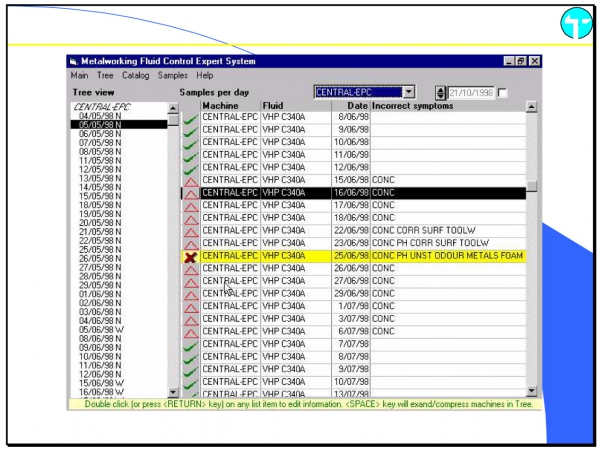Click scroll-down arrow of samples list scrollbar
This screenshot has height=450, width=600.
(532, 392)
